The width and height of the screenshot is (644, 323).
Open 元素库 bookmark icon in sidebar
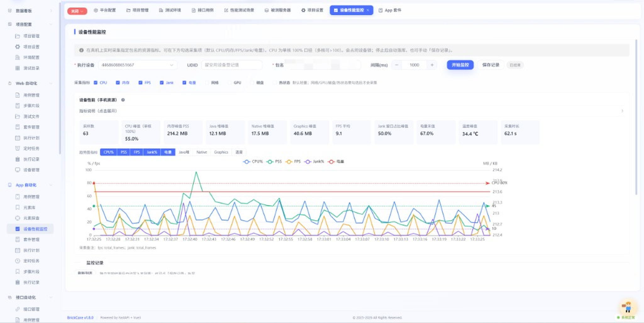pyautogui.click(x=18, y=207)
